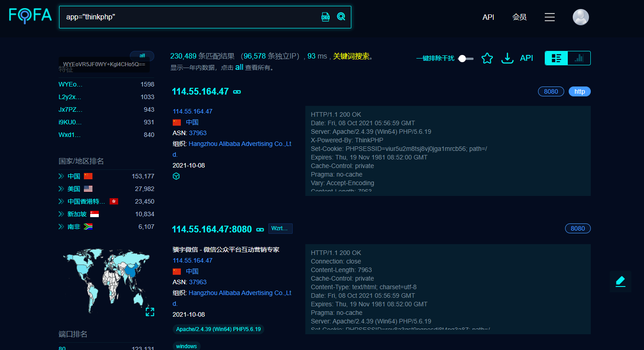Open the API menu in top navigation

[488, 17]
